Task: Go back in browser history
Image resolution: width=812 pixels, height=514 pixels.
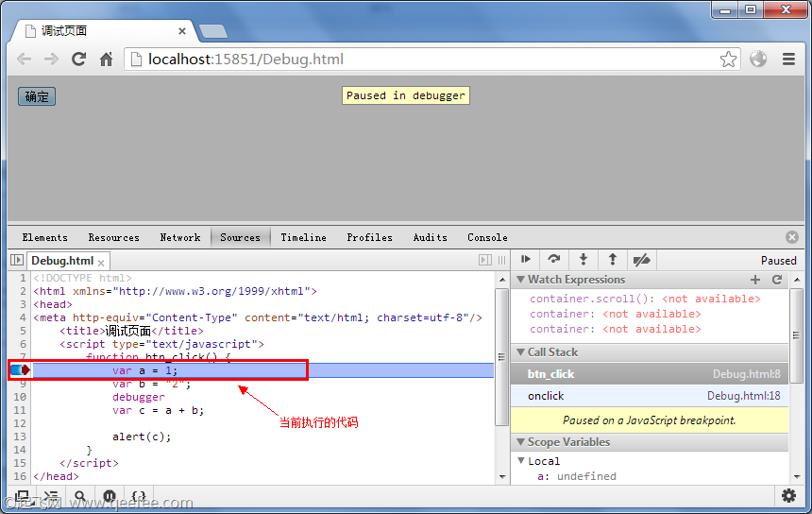Action: [24, 60]
